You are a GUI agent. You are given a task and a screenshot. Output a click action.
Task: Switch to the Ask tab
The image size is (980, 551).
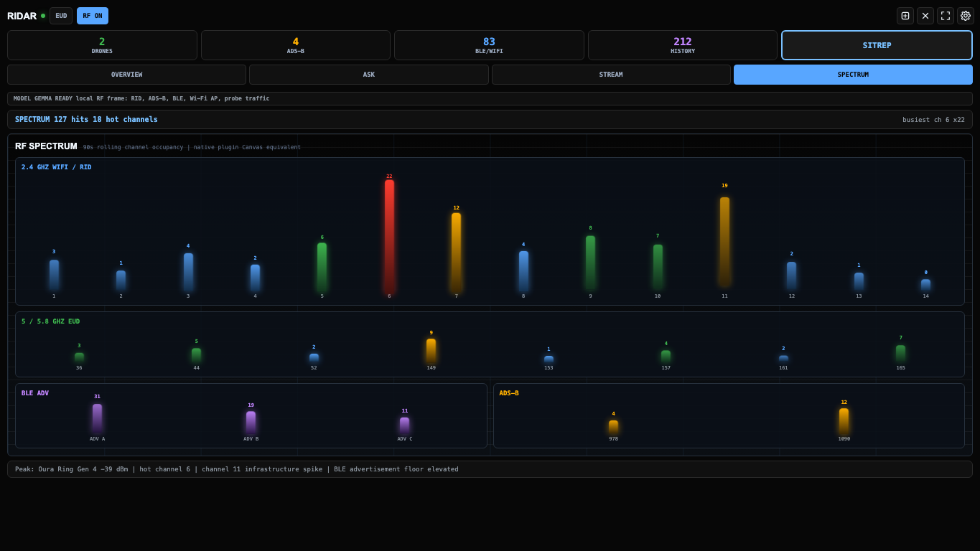[x=369, y=75]
